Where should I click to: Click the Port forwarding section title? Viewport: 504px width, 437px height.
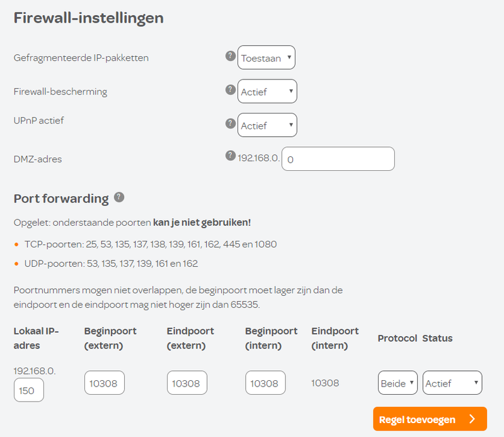pos(61,199)
